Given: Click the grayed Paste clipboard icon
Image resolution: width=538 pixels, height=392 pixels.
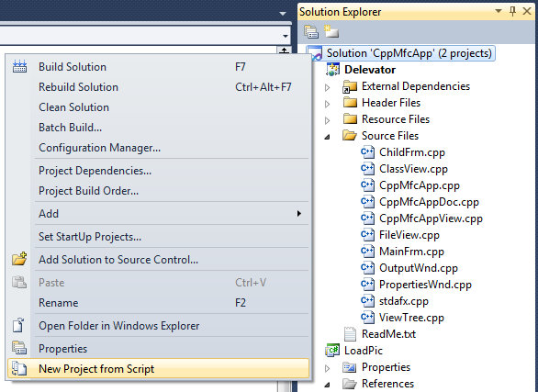Looking at the screenshot, I should pyautogui.click(x=19, y=282).
